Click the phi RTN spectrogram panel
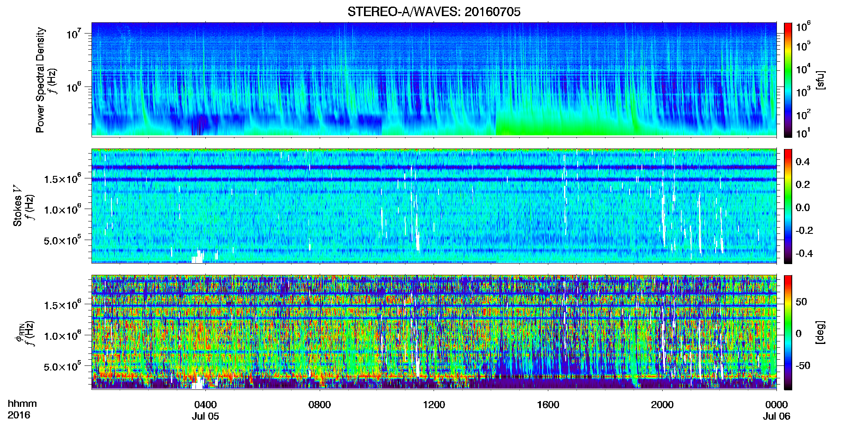 tap(434, 332)
